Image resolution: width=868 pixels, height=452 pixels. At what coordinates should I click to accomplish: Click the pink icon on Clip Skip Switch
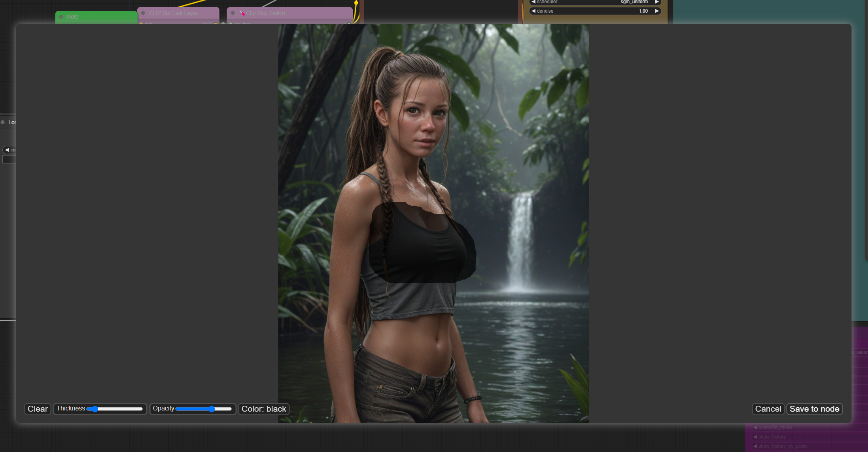[242, 13]
